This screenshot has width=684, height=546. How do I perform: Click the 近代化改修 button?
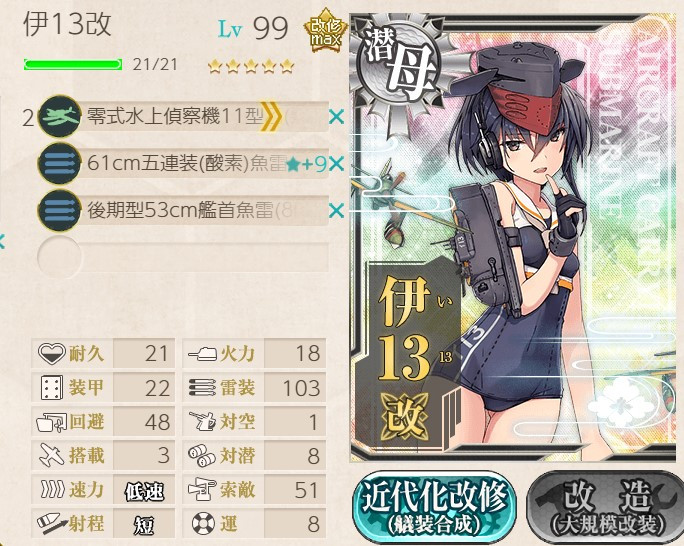pyautogui.click(x=434, y=507)
